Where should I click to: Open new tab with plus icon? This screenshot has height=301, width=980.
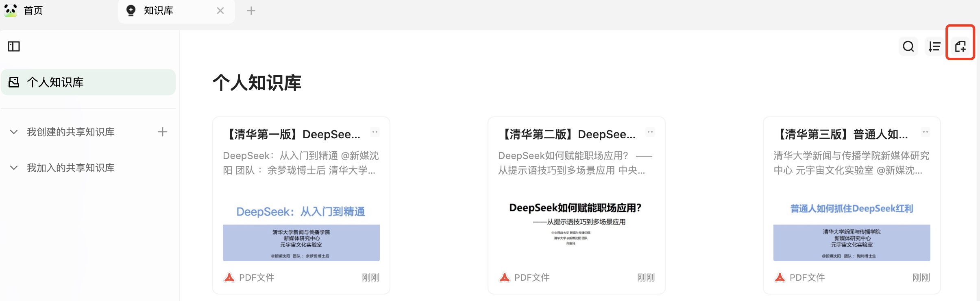[x=251, y=11]
